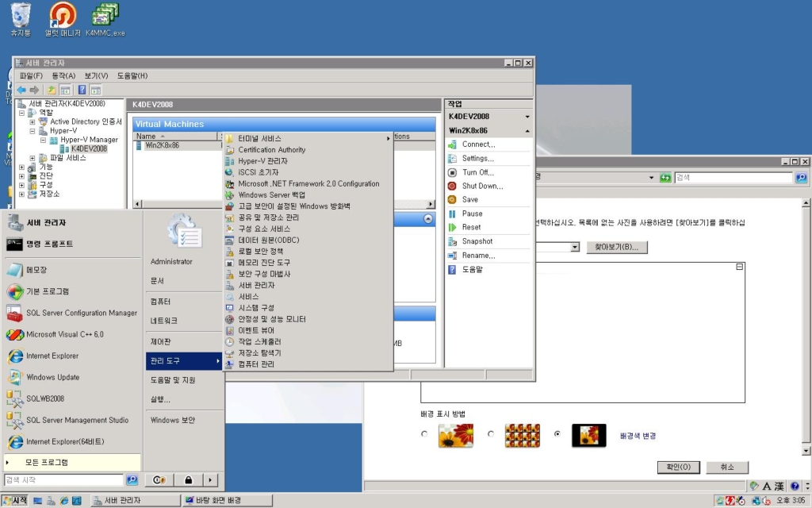Click the 바탕 화면 배경 taskbar button
This screenshot has height=508, width=812.
(x=228, y=501)
